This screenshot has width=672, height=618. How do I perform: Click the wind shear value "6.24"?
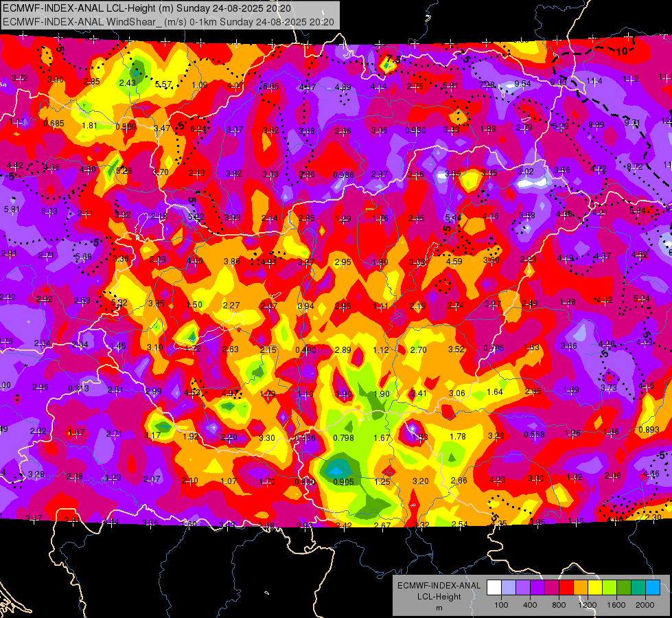[198, 129]
